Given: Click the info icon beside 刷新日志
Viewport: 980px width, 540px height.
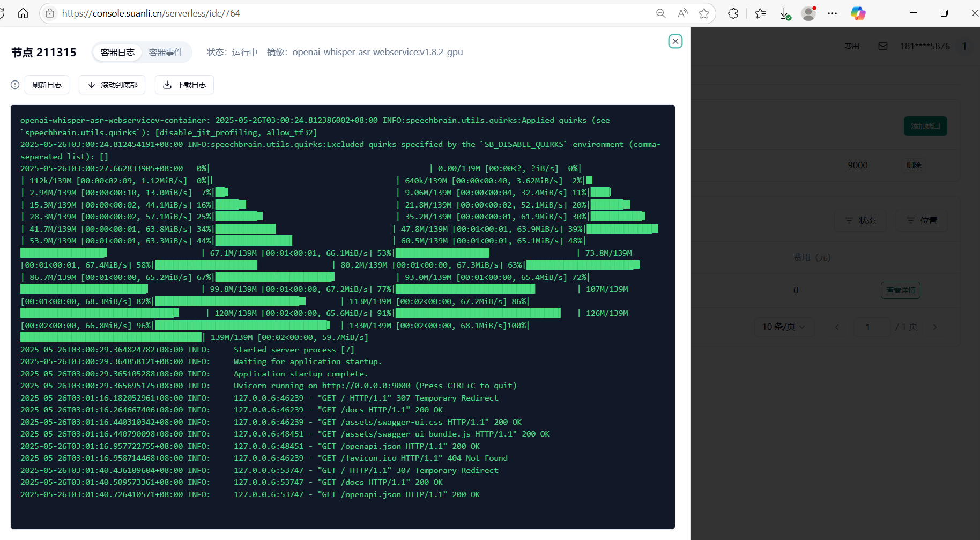Looking at the screenshot, I should click(x=15, y=85).
